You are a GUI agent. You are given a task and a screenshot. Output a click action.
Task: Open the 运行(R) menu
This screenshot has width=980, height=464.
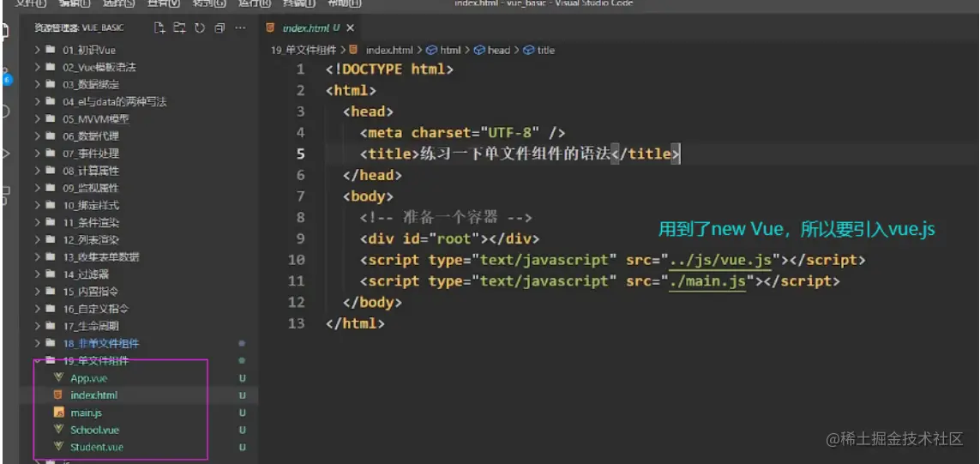pos(255,3)
